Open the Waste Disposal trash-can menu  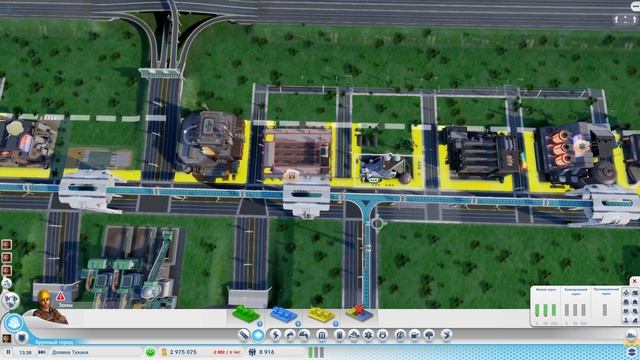[340, 336]
